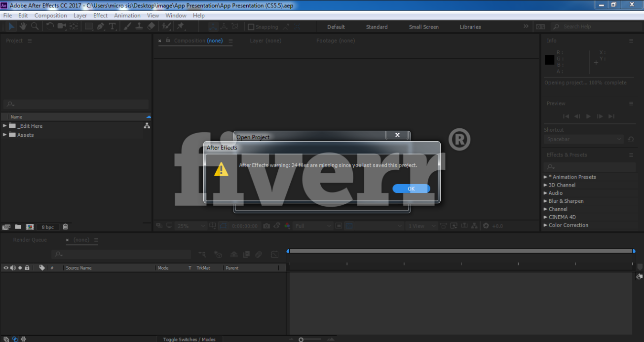Screen dimensions: 644x342
Task: Open the Spacebar shortcut dropdown
Action: click(584, 140)
